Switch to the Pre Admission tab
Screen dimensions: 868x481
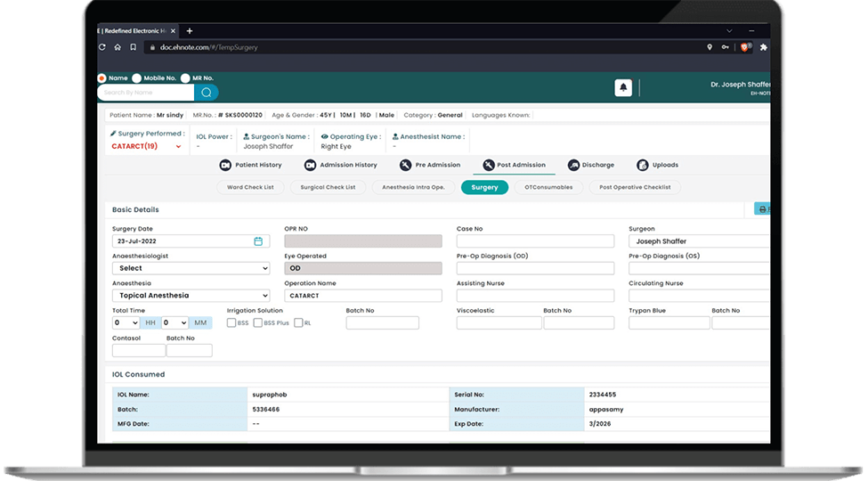tap(430, 165)
